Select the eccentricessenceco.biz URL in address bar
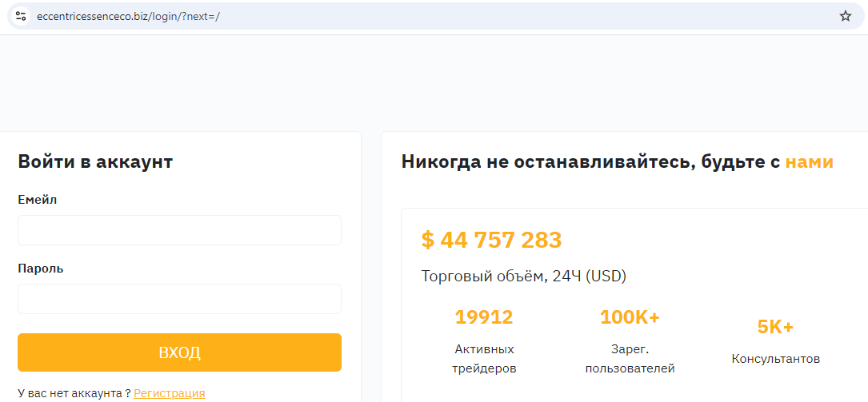 click(129, 17)
